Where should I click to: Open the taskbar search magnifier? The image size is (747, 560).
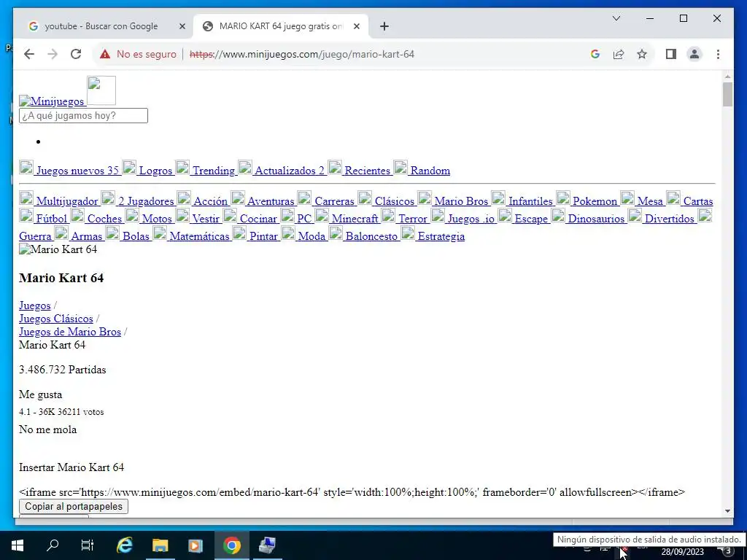pyautogui.click(x=53, y=545)
